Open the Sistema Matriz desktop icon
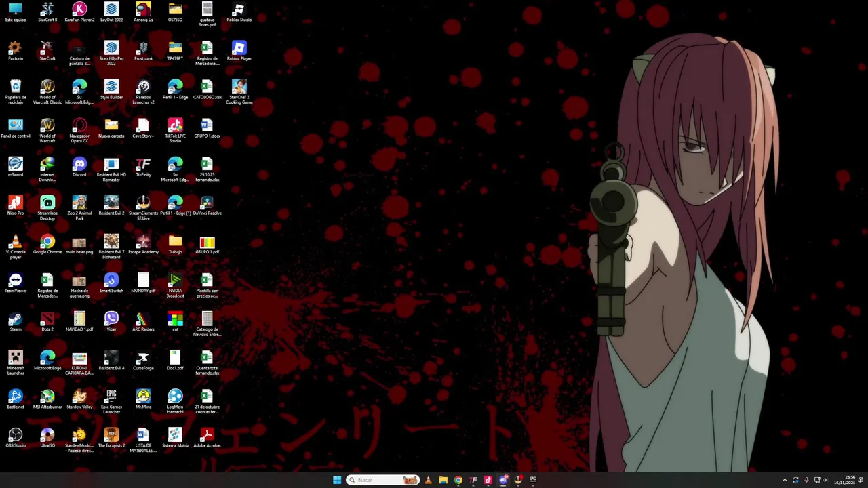The width and height of the screenshot is (868, 488). tap(175, 437)
